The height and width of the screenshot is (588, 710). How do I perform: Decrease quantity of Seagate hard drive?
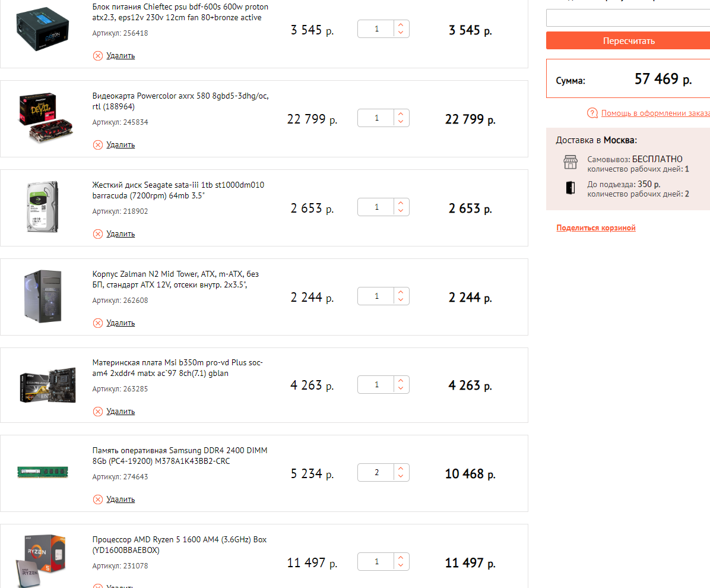[x=401, y=211]
